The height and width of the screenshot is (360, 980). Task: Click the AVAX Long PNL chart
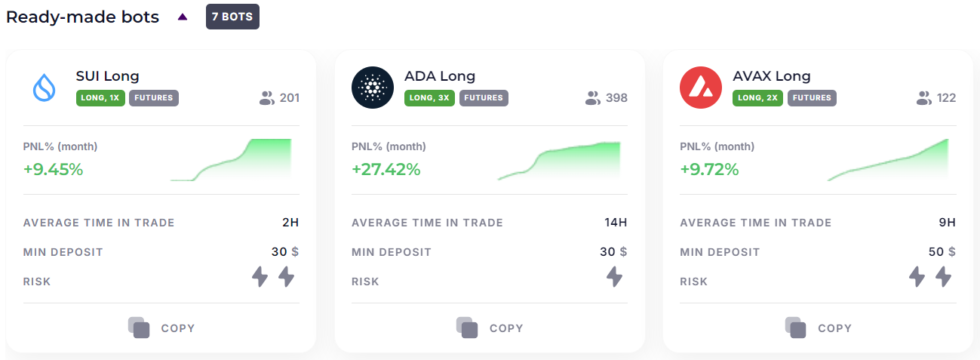(888, 160)
